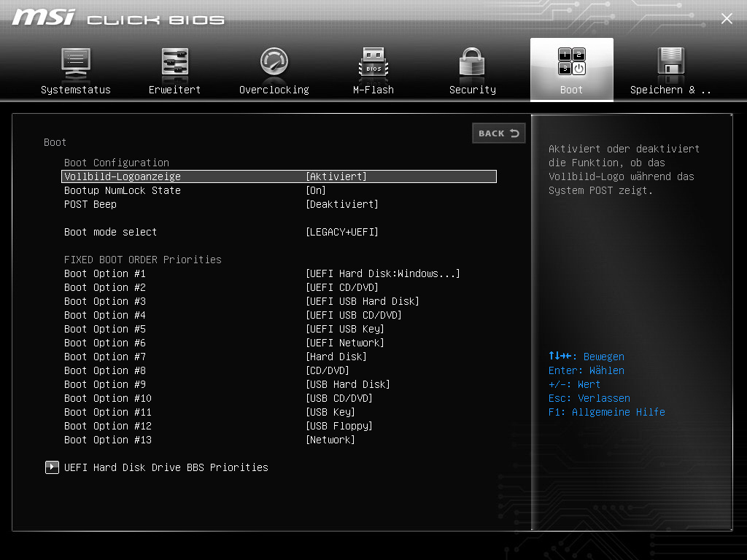Image resolution: width=747 pixels, height=560 pixels.
Task: Change Boot Option #9 [USB Hard Disk] value
Action: 348,384
